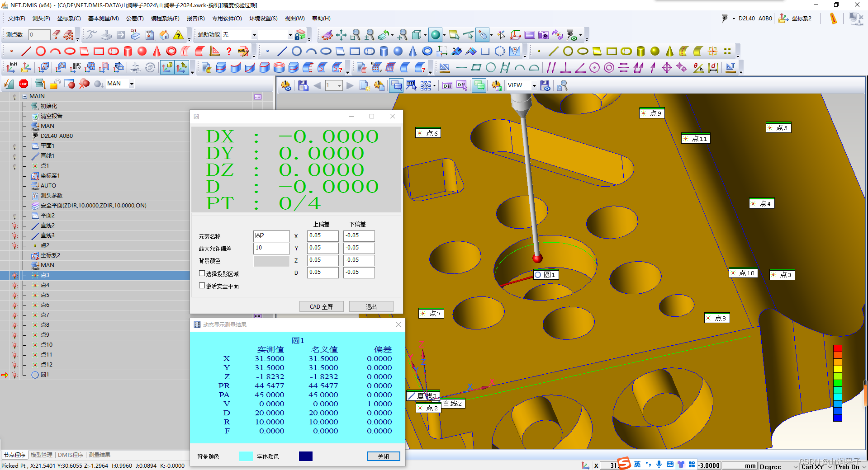Viewport: 868px width, 470px height.
Task: Select the pan view arrows icon
Action: [x=341, y=35]
